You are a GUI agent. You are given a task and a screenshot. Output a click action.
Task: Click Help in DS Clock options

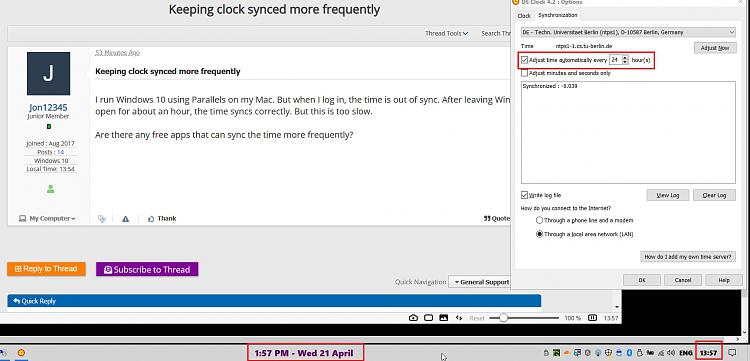[x=724, y=281]
